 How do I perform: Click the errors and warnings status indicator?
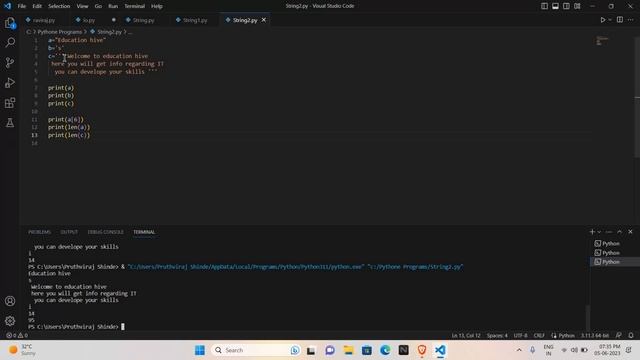click(17, 336)
